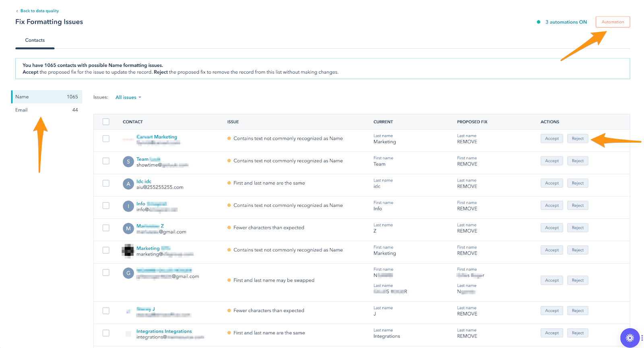The height and width of the screenshot is (348, 644).
Task: Open the '3 automations ON' link
Action: click(566, 22)
